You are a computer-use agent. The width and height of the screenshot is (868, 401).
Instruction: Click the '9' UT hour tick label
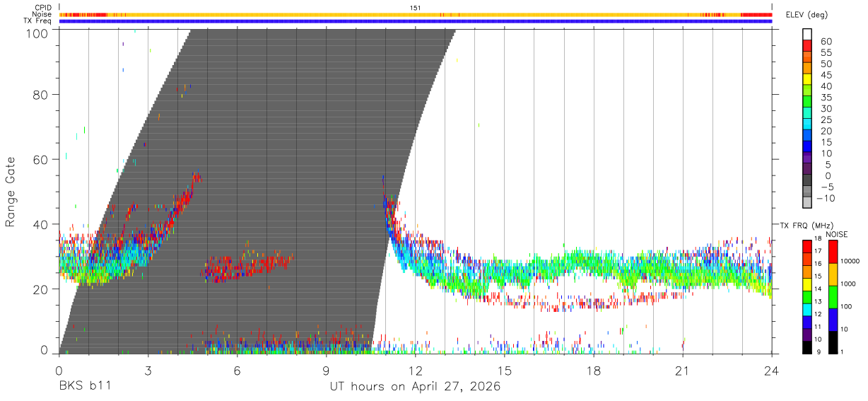(327, 371)
